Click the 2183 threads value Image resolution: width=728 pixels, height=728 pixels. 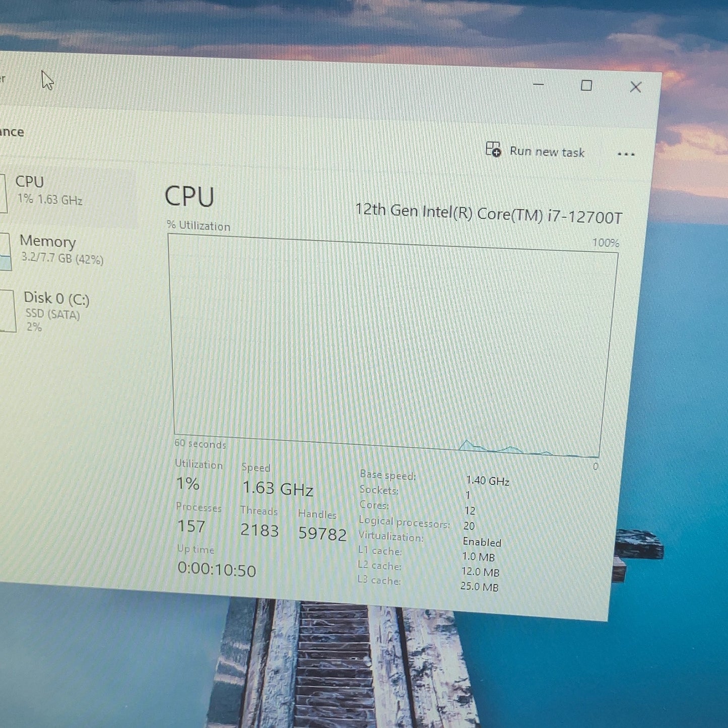[259, 530]
